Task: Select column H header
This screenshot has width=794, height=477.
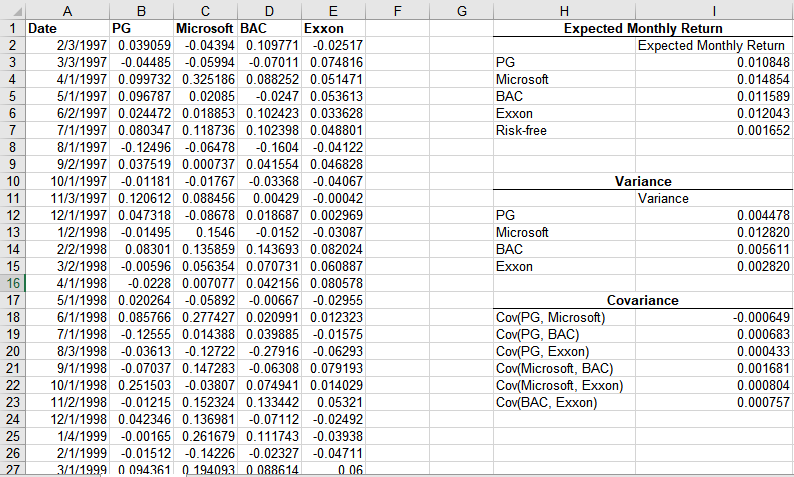Action: tap(565, 11)
